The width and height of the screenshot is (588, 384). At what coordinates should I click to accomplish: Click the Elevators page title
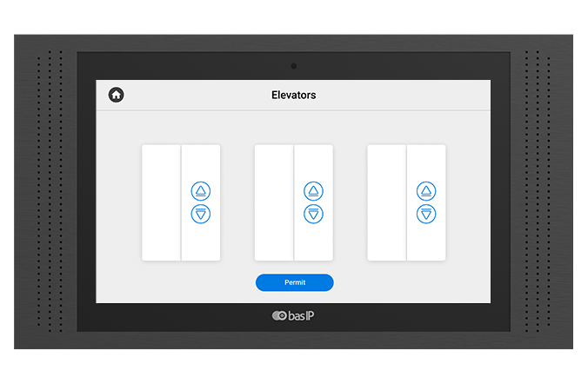point(293,95)
